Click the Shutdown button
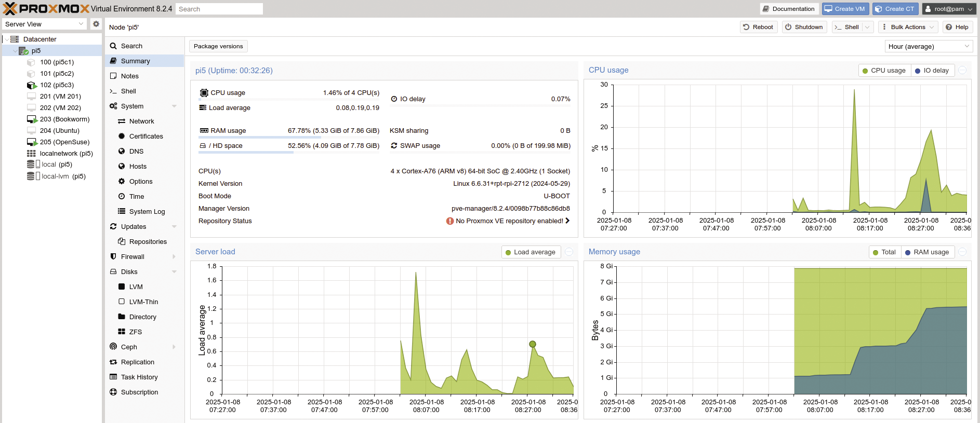 (804, 27)
